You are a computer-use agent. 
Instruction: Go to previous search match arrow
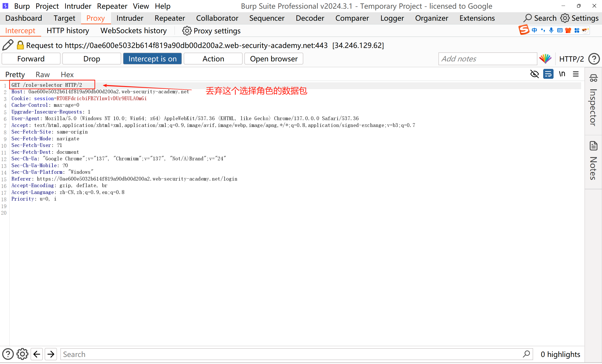[x=37, y=354]
